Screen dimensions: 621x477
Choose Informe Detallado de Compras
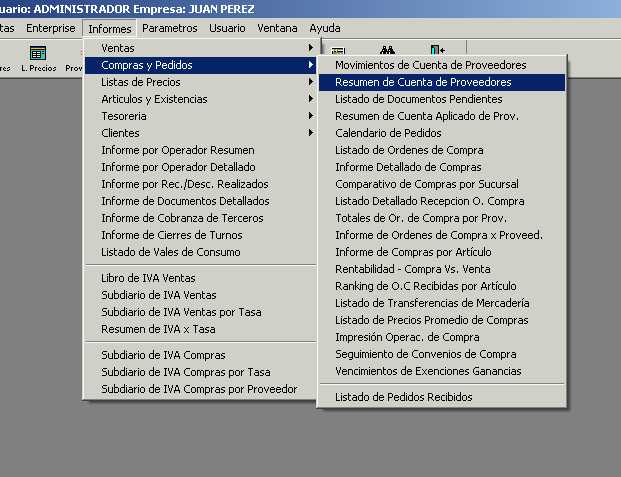(442, 167)
